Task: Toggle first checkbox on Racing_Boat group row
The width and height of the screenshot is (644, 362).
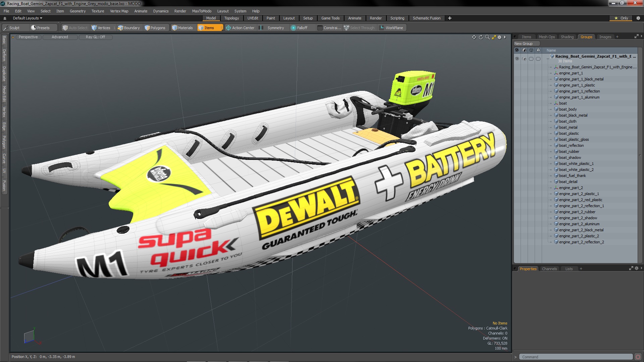Action: [531, 59]
